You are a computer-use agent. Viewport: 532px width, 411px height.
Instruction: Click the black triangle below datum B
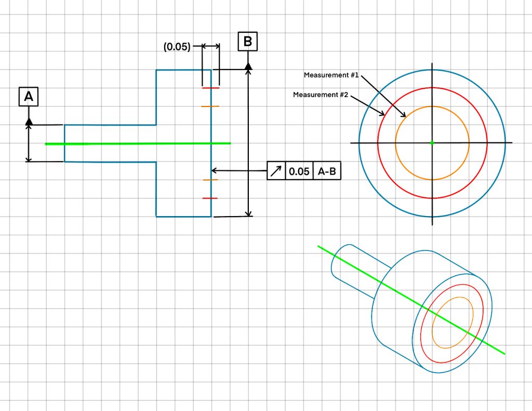pyautogui.click(x=248, y=66)
